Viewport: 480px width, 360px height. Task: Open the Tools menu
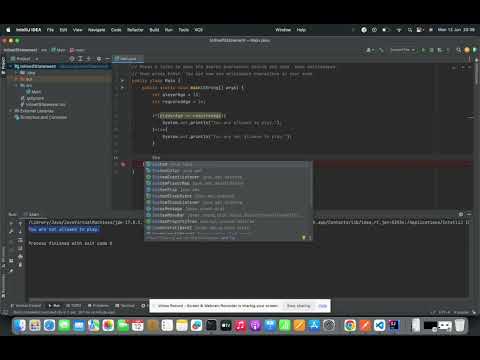(183, 30)
